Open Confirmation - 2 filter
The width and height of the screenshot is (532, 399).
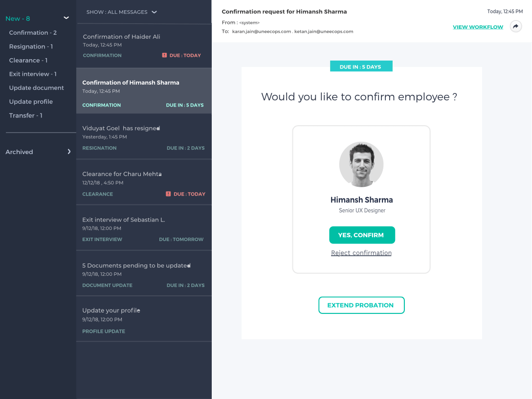coord(33,33)
